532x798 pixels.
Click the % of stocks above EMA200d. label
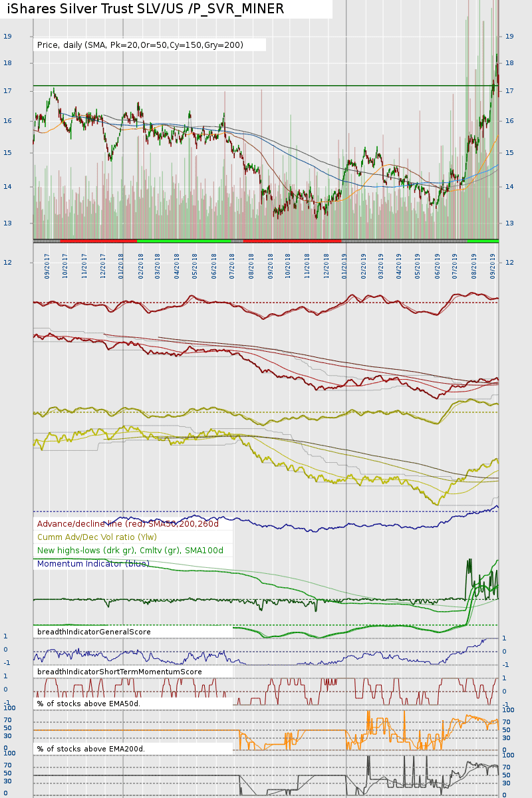[x=91, y=749]
